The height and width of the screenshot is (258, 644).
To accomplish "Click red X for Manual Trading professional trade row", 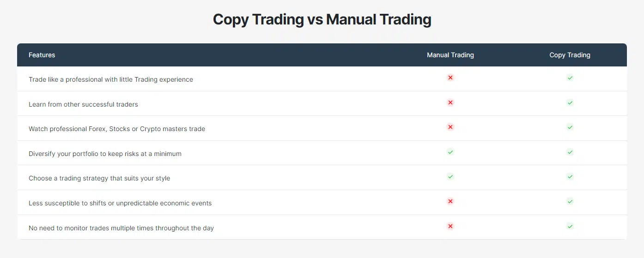I will pyautogui.click(x=450, y=78).
